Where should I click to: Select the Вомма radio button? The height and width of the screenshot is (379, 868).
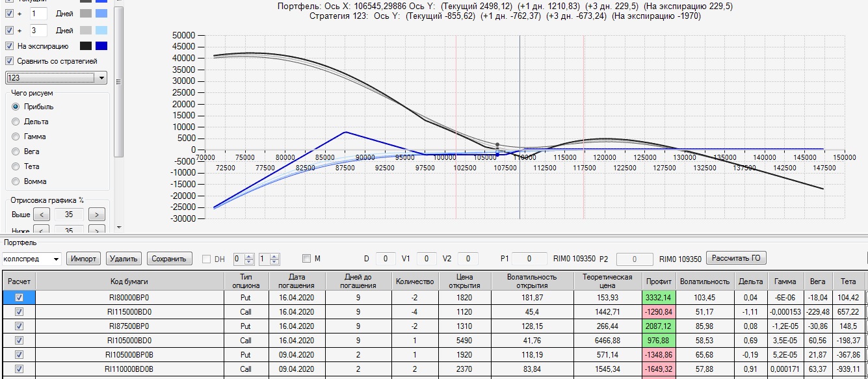(x=16, y=181)
